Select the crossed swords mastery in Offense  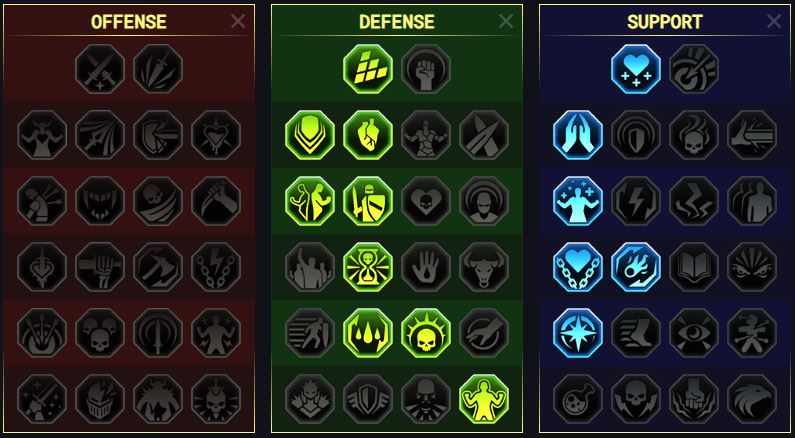100,69
